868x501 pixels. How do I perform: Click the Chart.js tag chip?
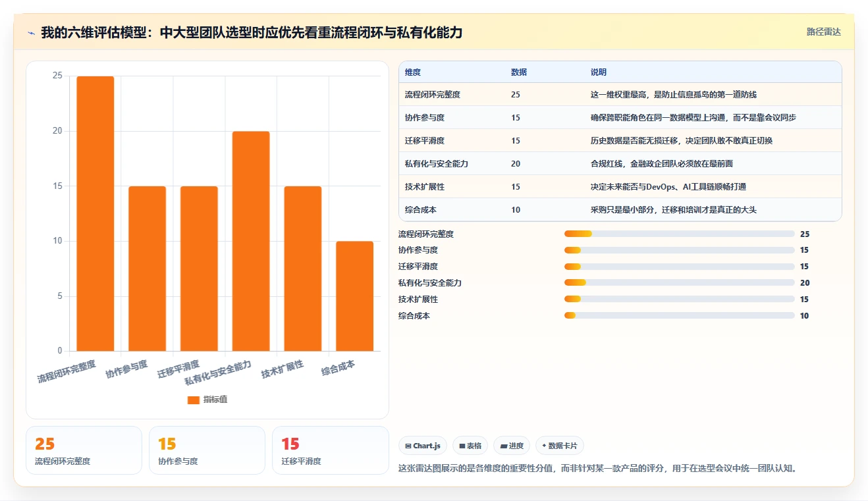click(423, 446)
